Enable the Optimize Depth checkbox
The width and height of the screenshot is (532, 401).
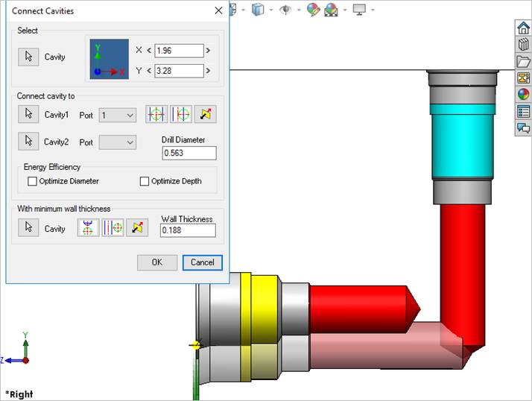pos(145,181)
